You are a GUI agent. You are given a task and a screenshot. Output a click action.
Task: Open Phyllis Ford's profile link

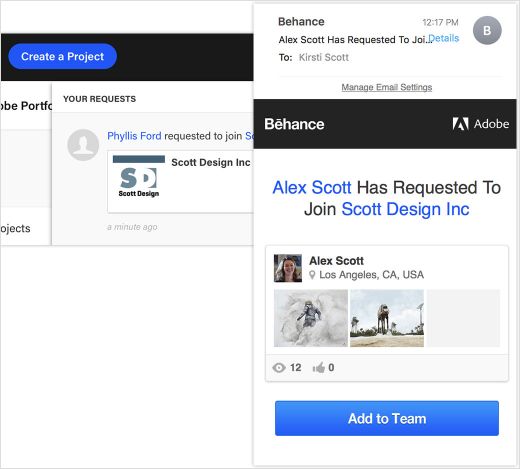(134, 136)
